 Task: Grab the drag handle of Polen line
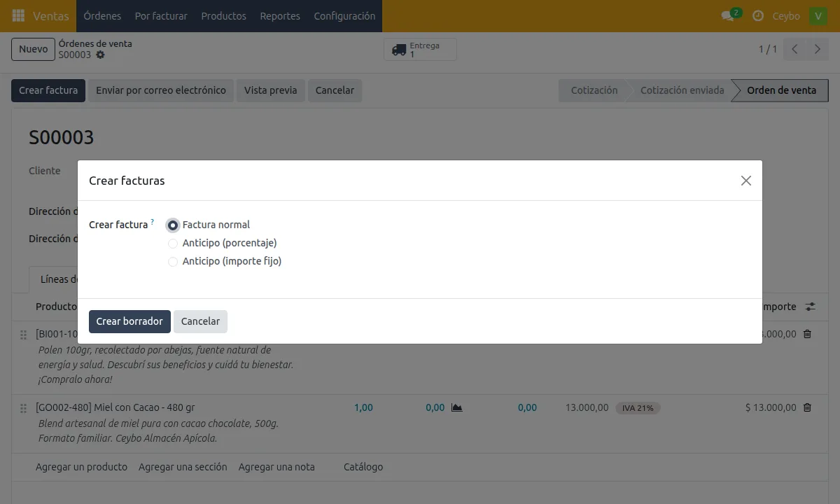23,335
